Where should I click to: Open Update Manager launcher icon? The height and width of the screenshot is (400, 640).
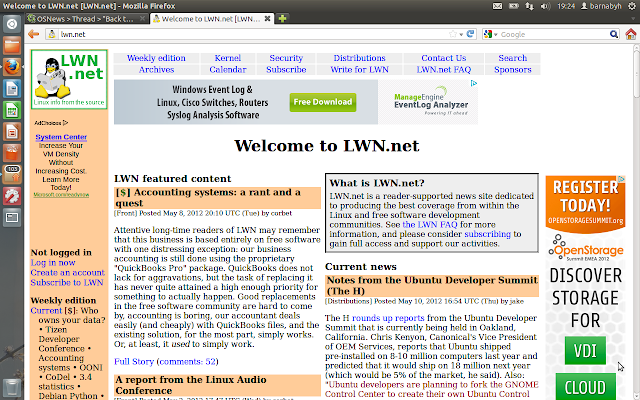12,174
